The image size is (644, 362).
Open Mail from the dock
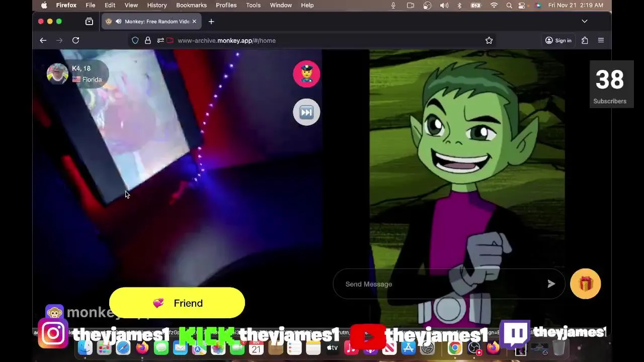tap(180, 347)
